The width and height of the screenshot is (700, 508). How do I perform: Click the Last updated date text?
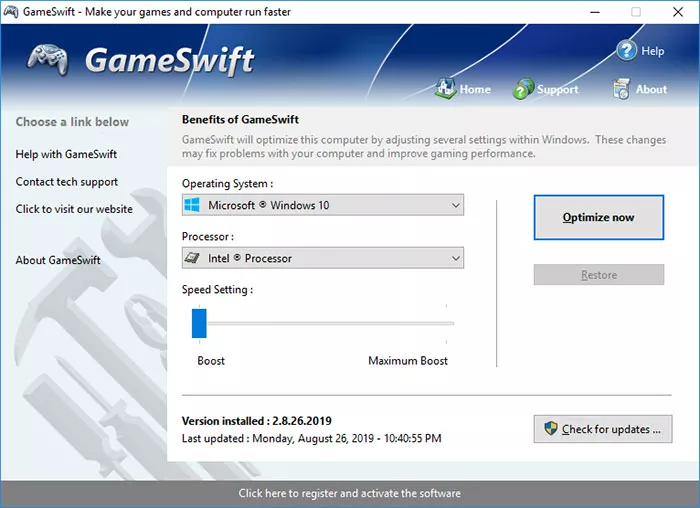312,438
